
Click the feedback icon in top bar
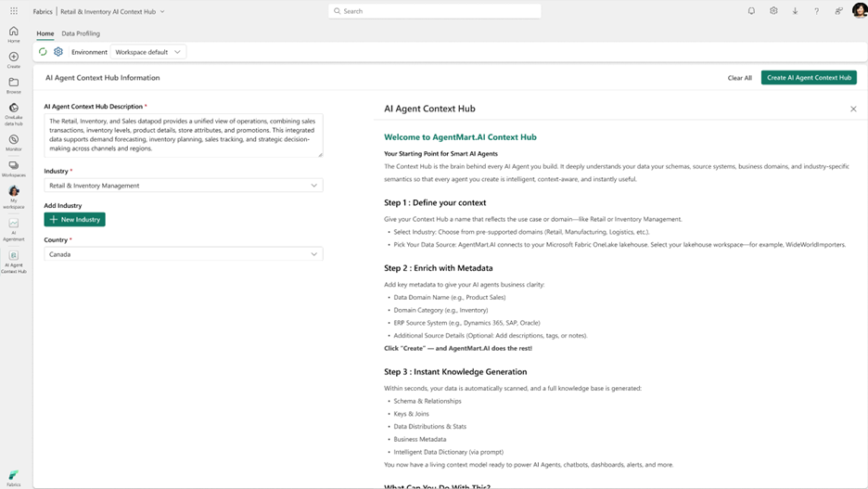(838, 11)
